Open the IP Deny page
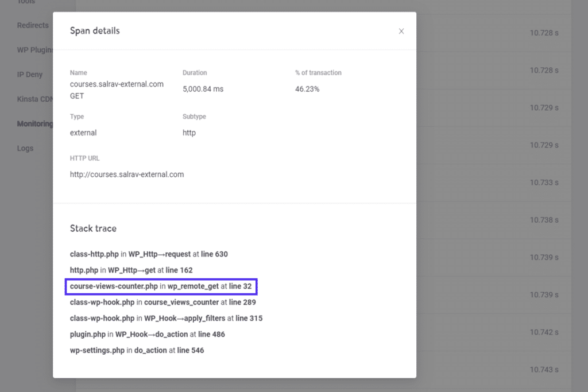This screenshot has height=392, width=588. click(30, 75)
